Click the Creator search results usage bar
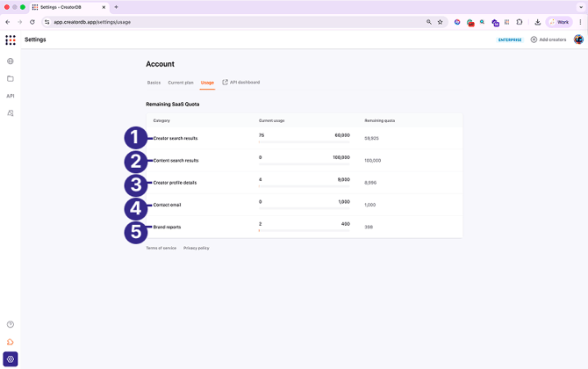This screenshot has height=369, width=588. (x=304, y=141)
